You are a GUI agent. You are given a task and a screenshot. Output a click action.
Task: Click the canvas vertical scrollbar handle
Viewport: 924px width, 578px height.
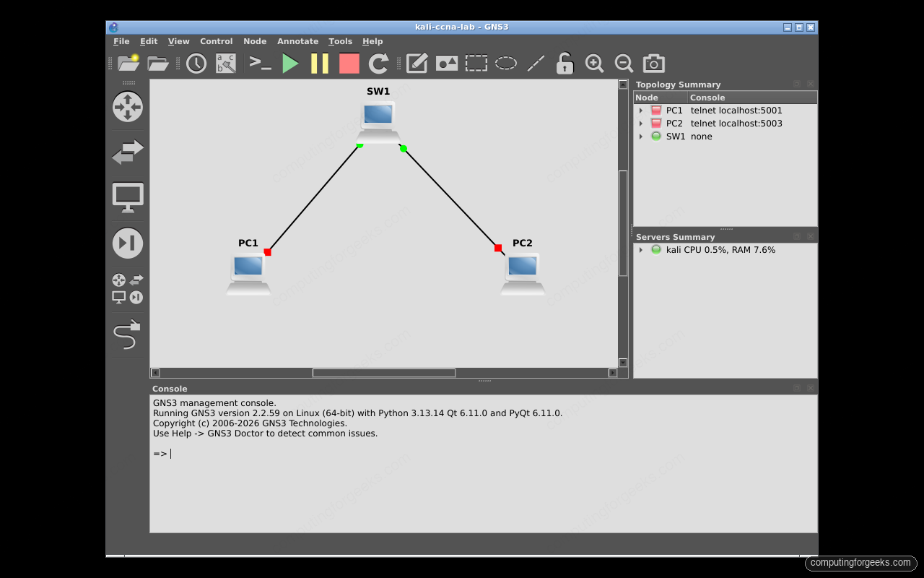(x=623, y=223)
